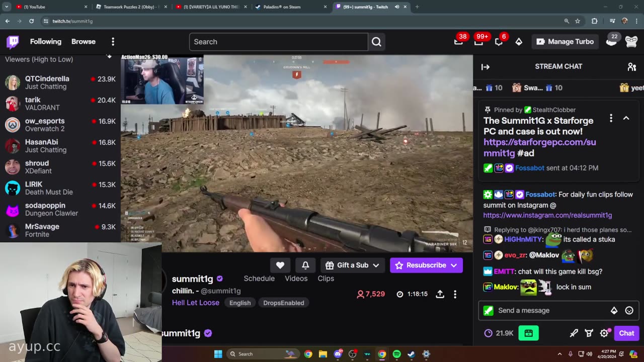Open the emote picker smiley icon
Screen dimensions: 644x362
coord(629,311)
